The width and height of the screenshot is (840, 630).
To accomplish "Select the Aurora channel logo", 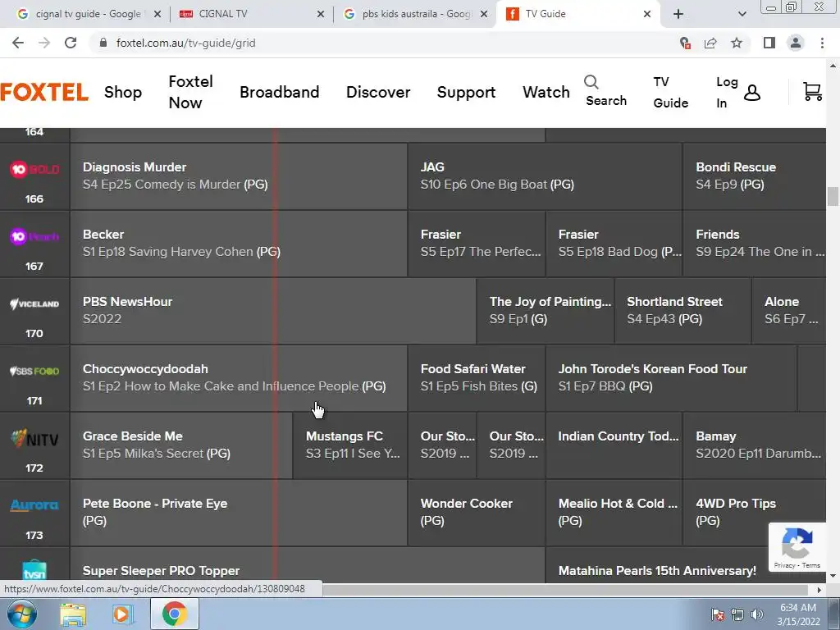I will (x=34, y=505).
